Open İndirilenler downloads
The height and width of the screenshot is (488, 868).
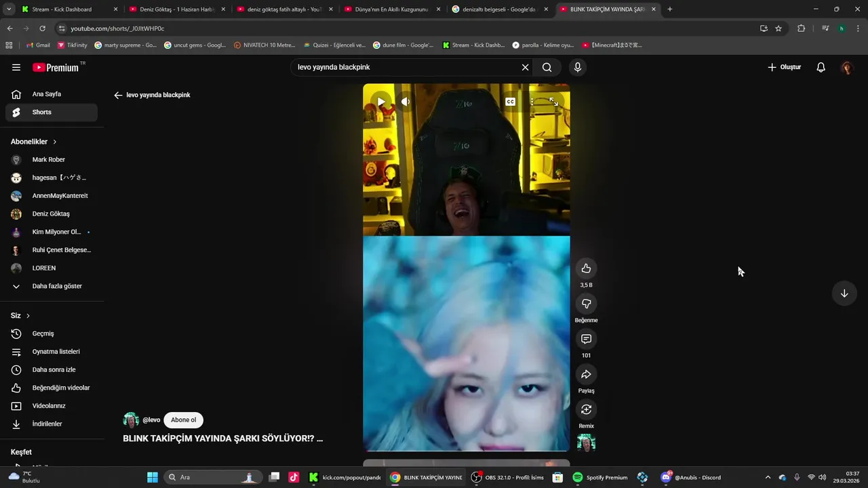(52, 424)
